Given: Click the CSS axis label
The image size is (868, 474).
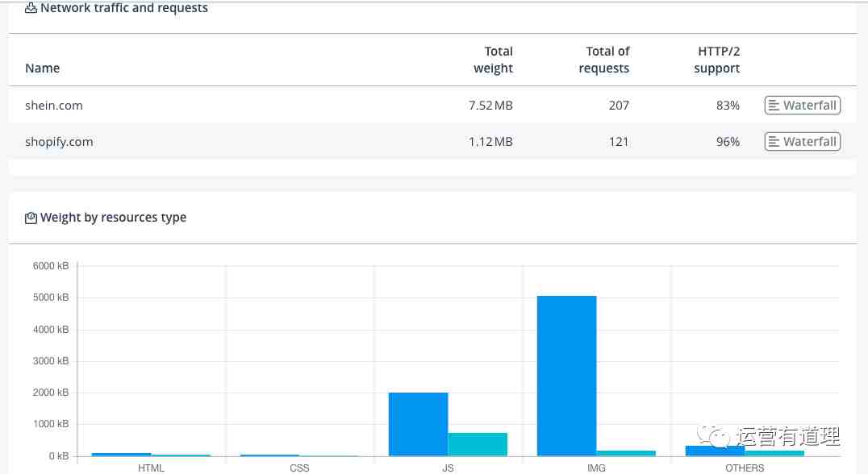Looking at the screenshot, I should coord(299,468).
